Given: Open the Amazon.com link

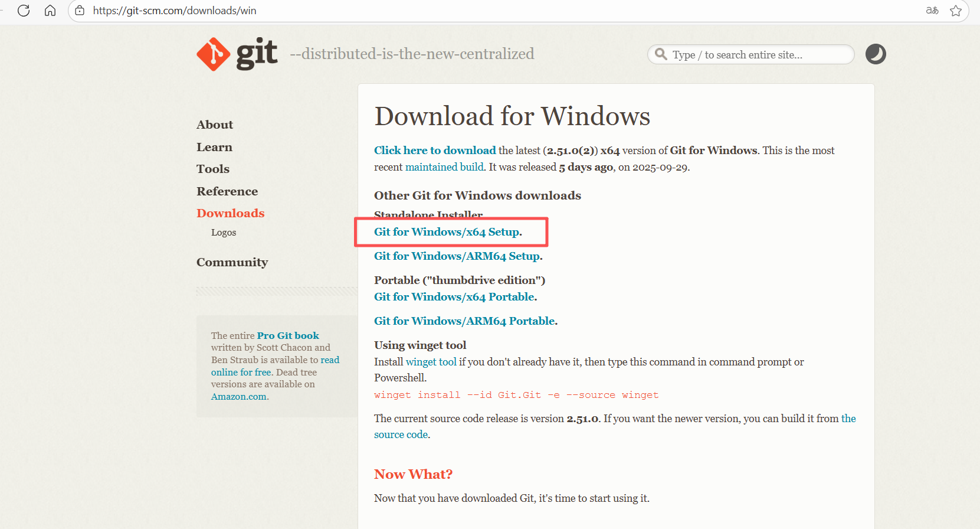Looking at the screenshot, I should [x=240, y=397].
